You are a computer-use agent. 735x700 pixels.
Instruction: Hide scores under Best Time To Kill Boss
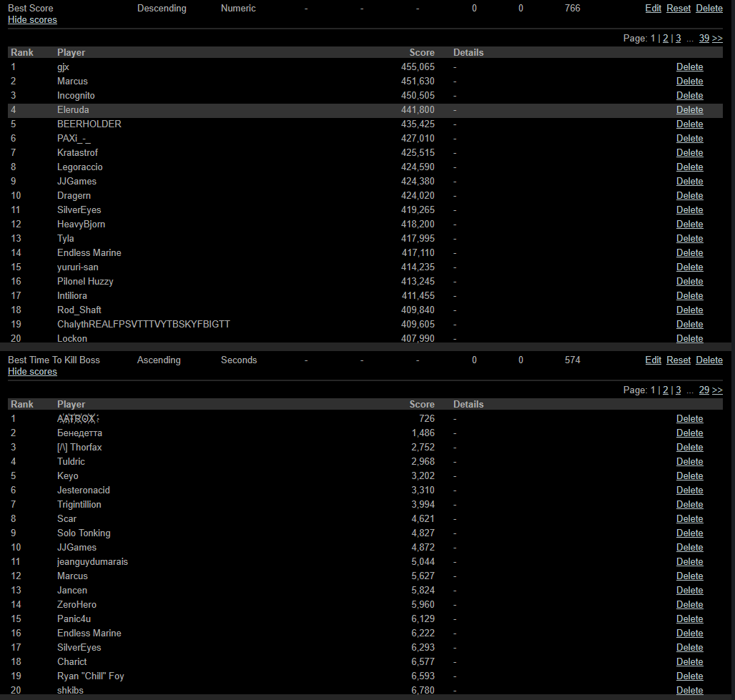[x=32, y=372]
